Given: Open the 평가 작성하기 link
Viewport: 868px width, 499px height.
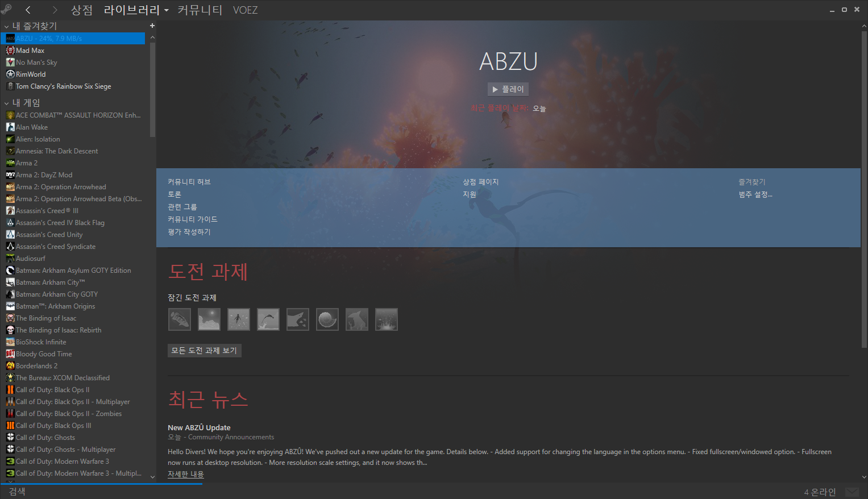Looking at the screenshot, I should click(189, 232).
